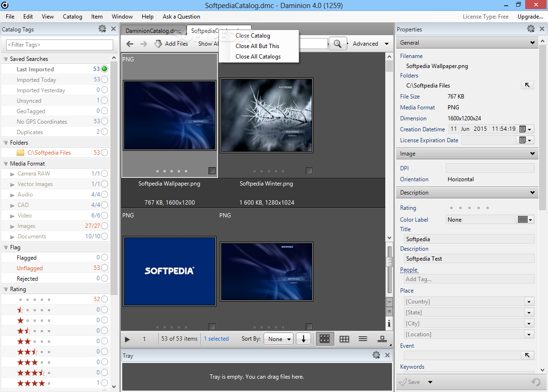Click the minus zoom-out thumbnail button
The image size is (548, 392).
click(x=389, y=302)
